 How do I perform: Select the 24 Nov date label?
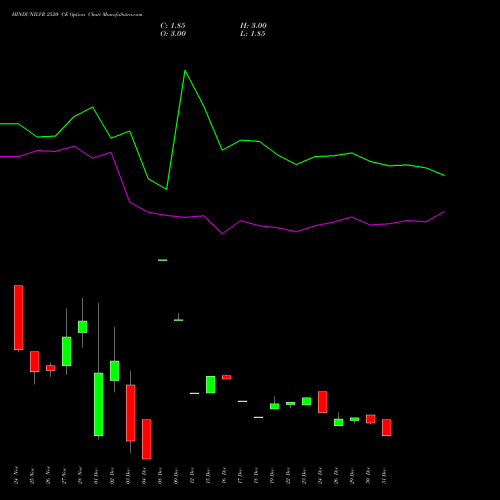click(16, 475)
